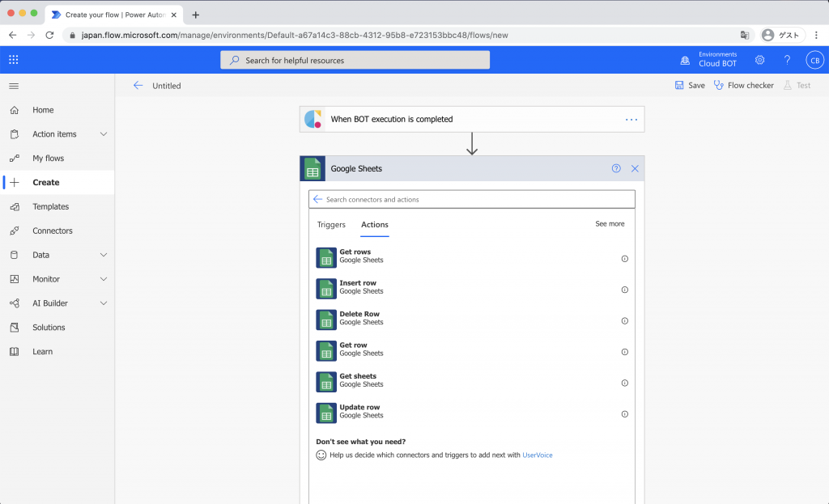829x504 pixels.
Task: Click the Get rows Google Sheets icon
Action: (x=326, y=258)
